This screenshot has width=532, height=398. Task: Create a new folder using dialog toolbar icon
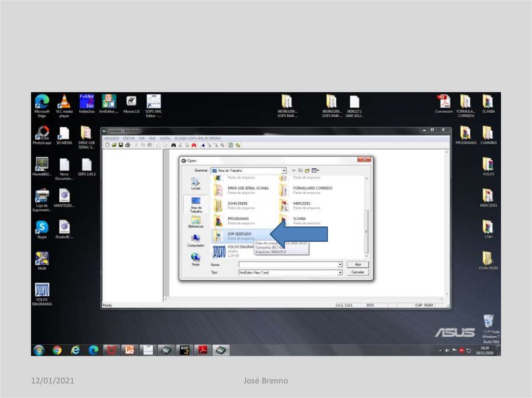point(307,170)
